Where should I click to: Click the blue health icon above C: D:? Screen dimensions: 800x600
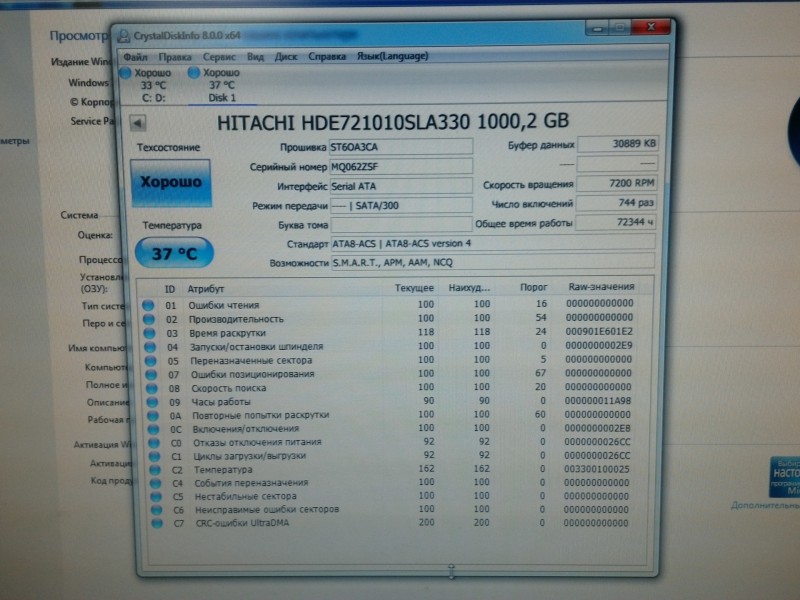click(x=126, y=73)
